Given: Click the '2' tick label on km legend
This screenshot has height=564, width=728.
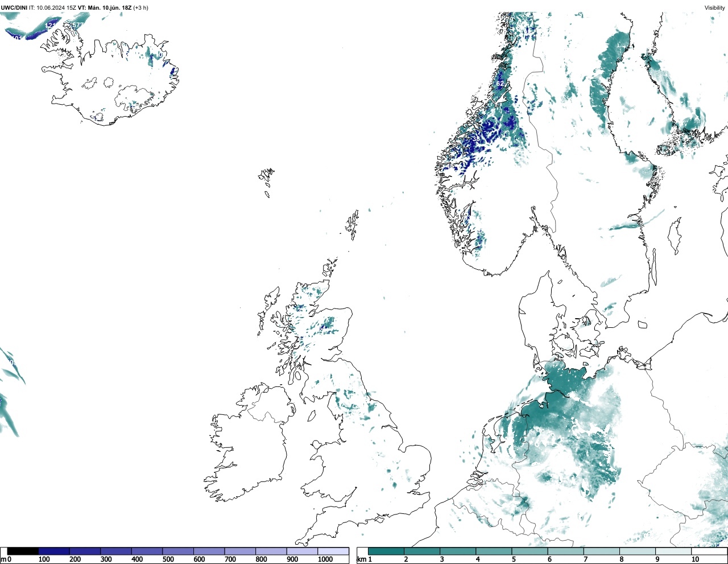Looking at the screenshot, I should 406,559.
